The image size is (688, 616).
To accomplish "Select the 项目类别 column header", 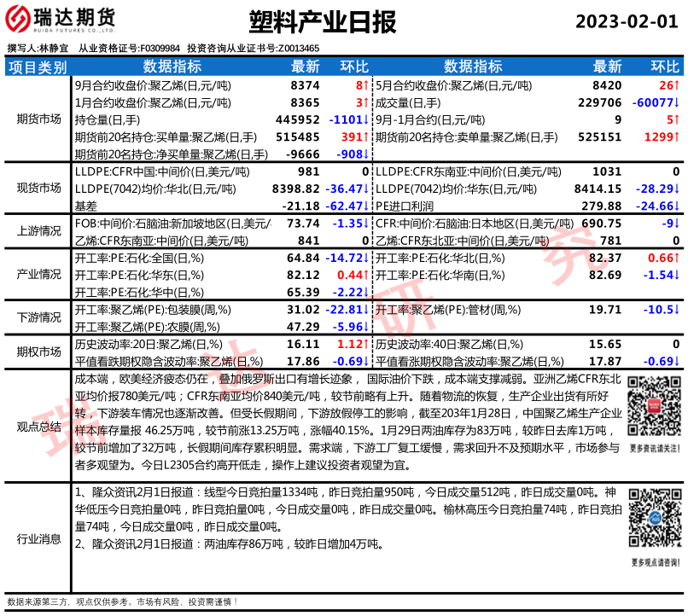I will point(38,67).
